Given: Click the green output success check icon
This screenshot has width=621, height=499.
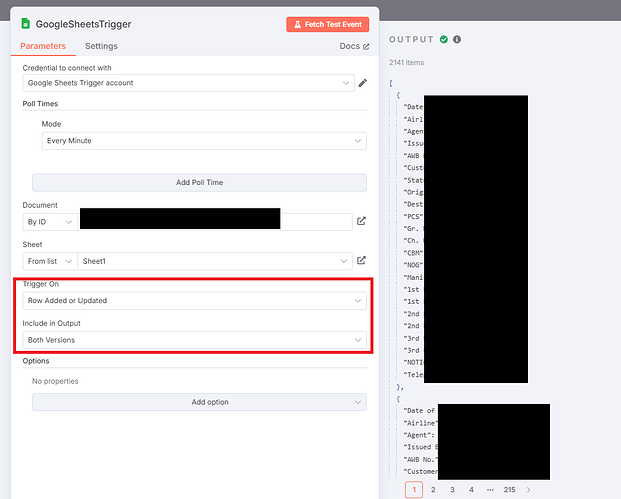Looking at the screenshot, I should [444, 39].
